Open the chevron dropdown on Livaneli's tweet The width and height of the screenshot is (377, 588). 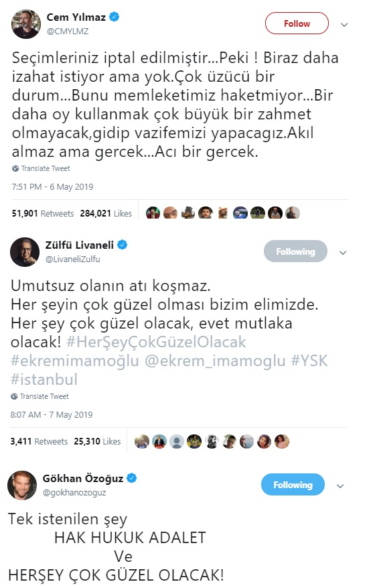click(x=343, y=253)
